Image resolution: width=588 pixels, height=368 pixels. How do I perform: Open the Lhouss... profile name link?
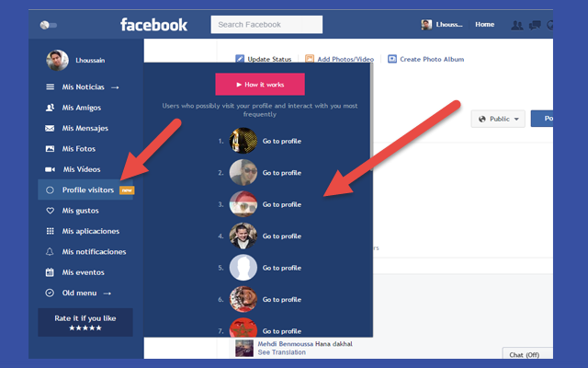(449, 25)
